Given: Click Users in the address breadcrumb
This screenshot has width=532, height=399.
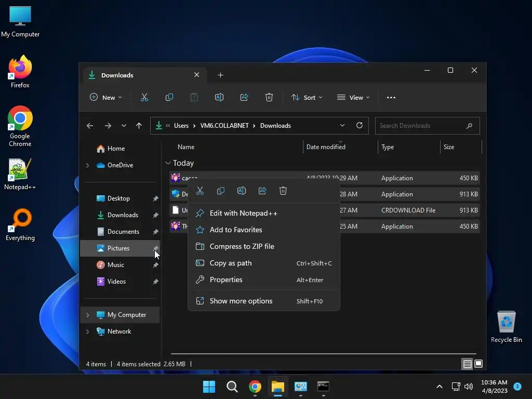Looking at the screenshot, I should [x=181, y=126].
